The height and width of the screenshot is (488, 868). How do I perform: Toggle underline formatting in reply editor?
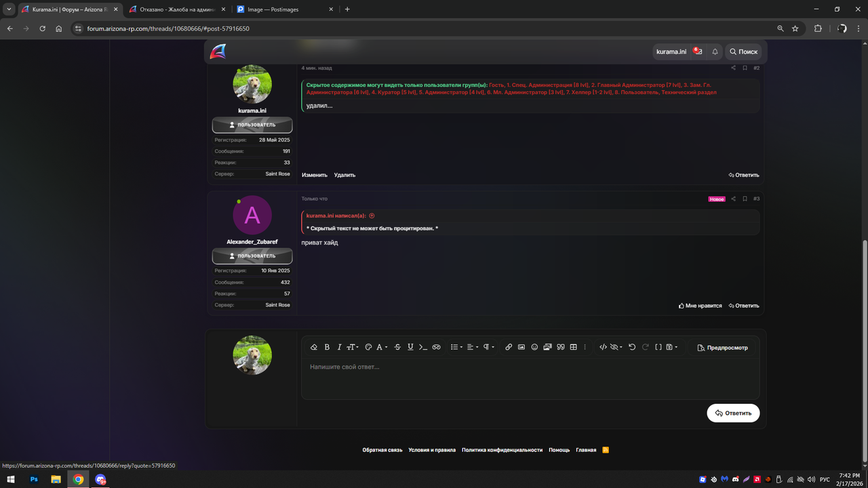tap(410, 347)
